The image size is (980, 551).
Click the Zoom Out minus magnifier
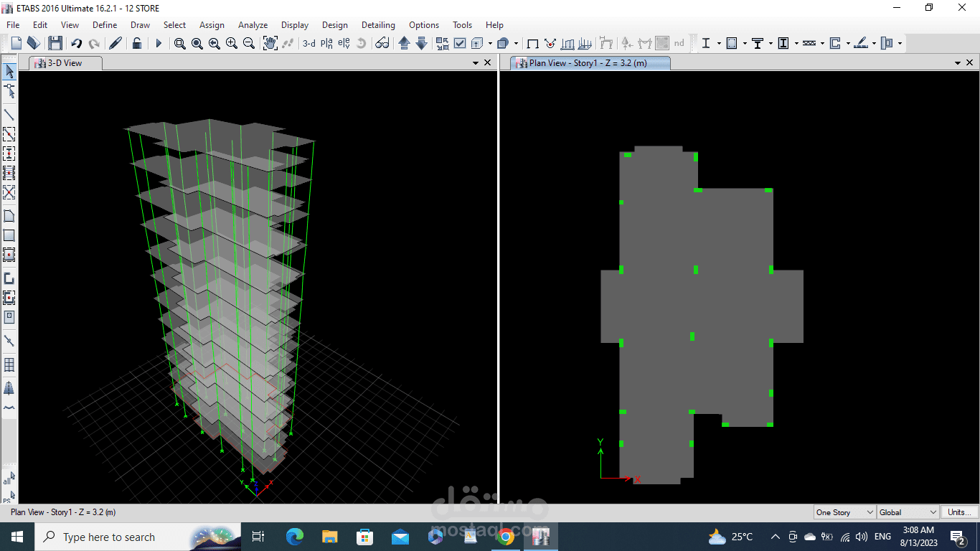tap(248, 43)
